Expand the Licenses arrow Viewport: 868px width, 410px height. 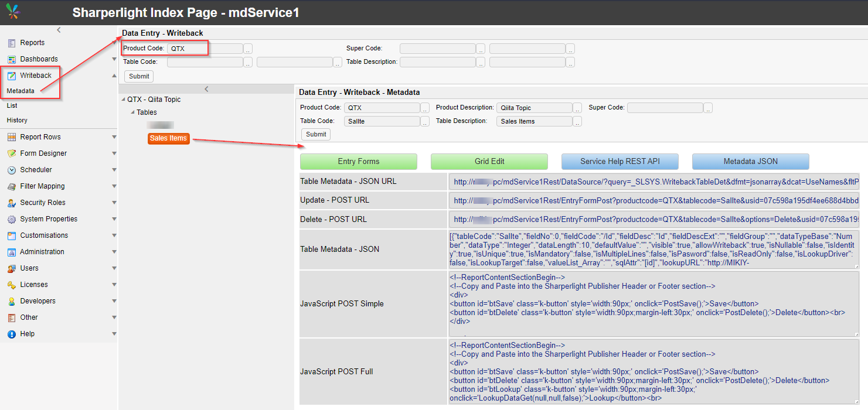click(114, 285)
